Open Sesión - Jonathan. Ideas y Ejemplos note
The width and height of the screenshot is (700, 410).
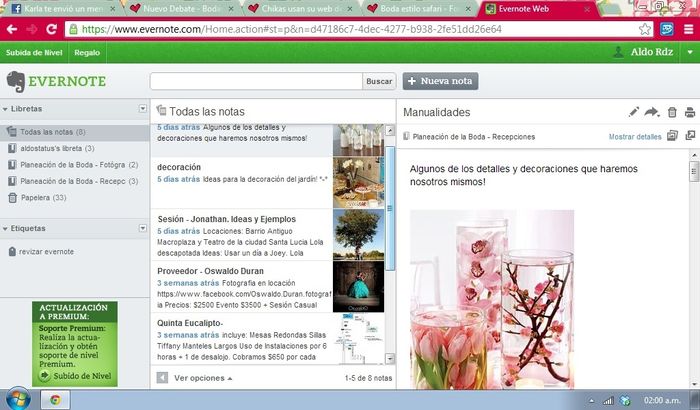point(268,235)
